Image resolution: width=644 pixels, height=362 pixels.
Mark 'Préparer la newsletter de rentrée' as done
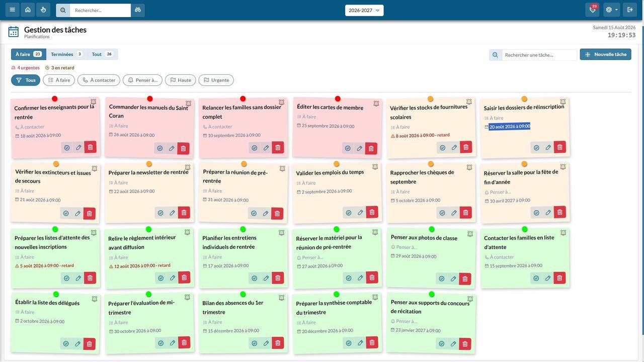[160, 213]
